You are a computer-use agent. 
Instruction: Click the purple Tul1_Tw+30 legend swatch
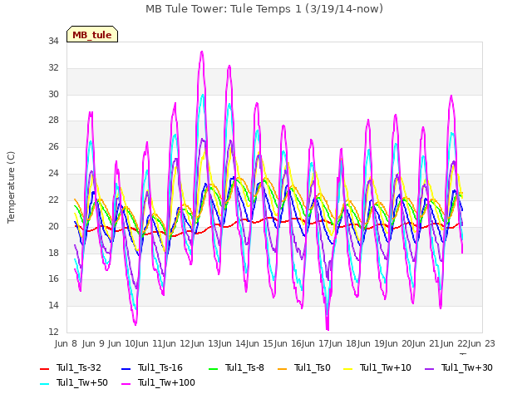pos(429,368)
